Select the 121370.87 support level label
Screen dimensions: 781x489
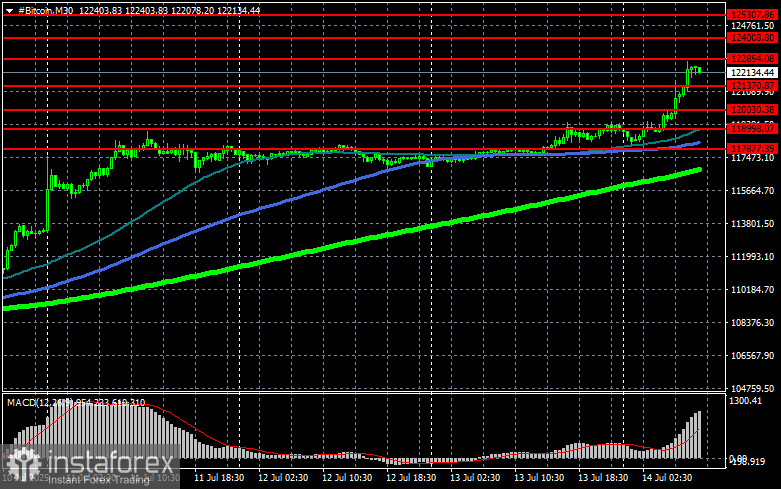(752, 86)
